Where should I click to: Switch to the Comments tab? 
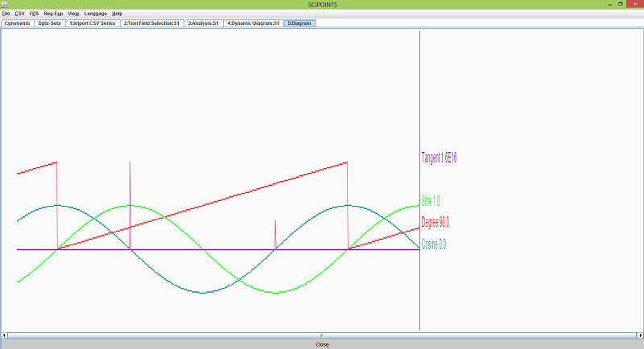(17, 23)
